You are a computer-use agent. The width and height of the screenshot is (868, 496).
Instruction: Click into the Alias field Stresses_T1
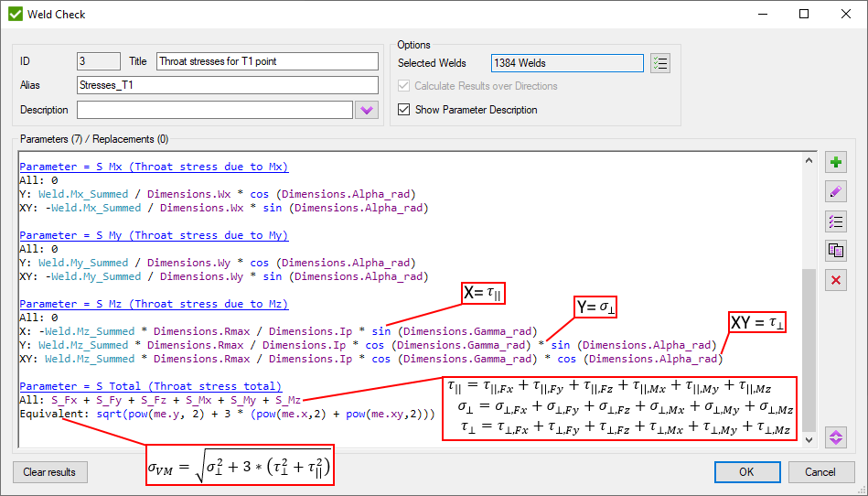(x=227, y=85)
